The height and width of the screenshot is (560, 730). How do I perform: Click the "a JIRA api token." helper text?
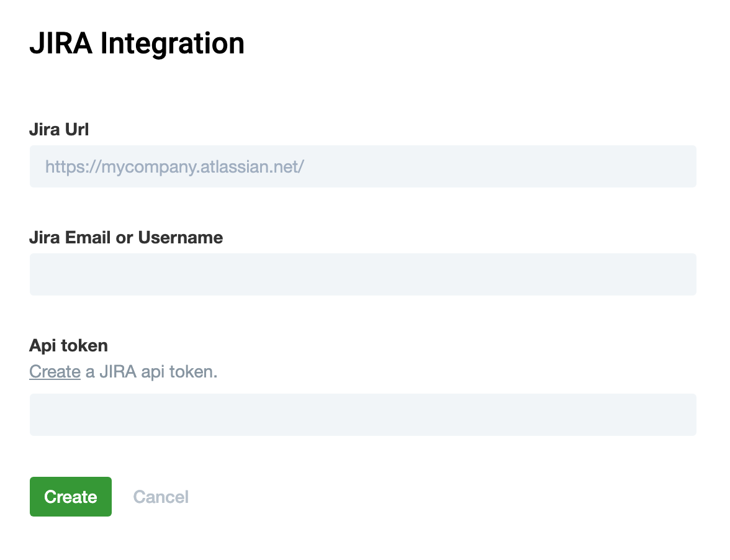(x=151, y=372)
